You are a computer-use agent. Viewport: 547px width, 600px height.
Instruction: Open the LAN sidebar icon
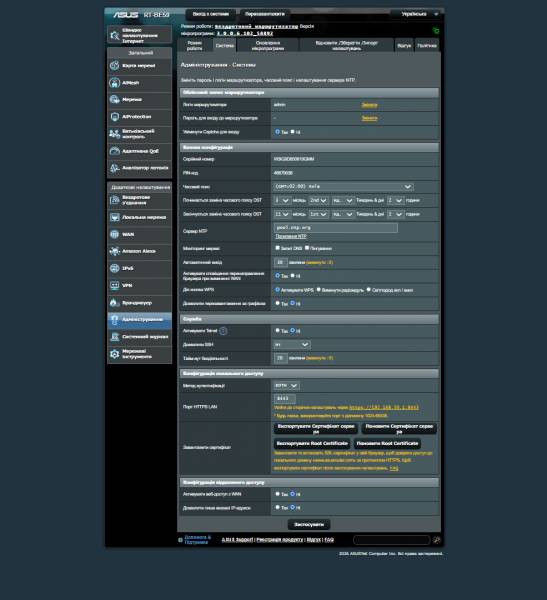[114, 217]
